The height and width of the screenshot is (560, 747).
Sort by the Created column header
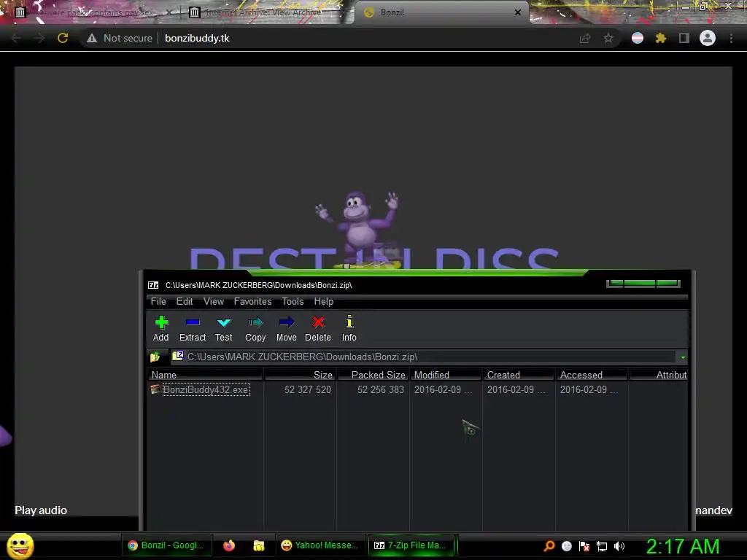(x=519, y=375)
